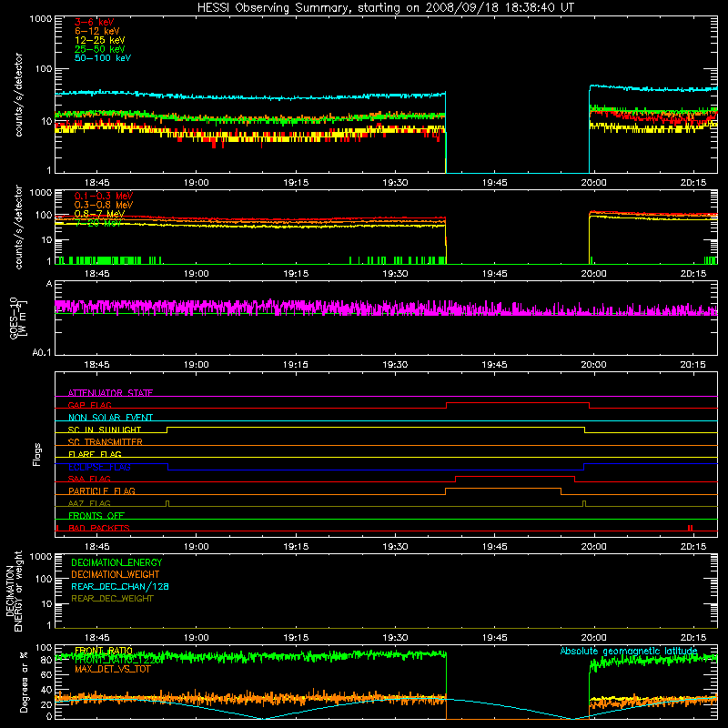Viewport: 728px width, 728px height.
Task: Click the green 25-50 keV legend label
Action: click(x=100, y=49)
